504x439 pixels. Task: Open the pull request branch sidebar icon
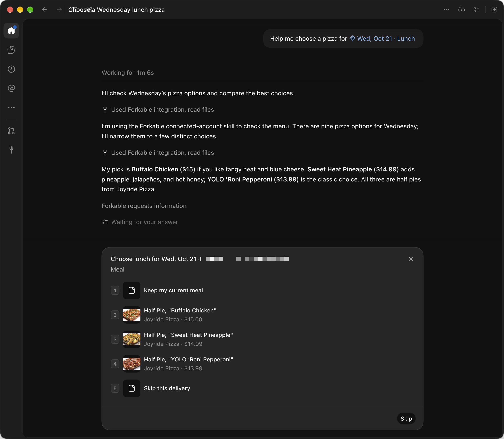pyautogui.click(x=11, y=131)
